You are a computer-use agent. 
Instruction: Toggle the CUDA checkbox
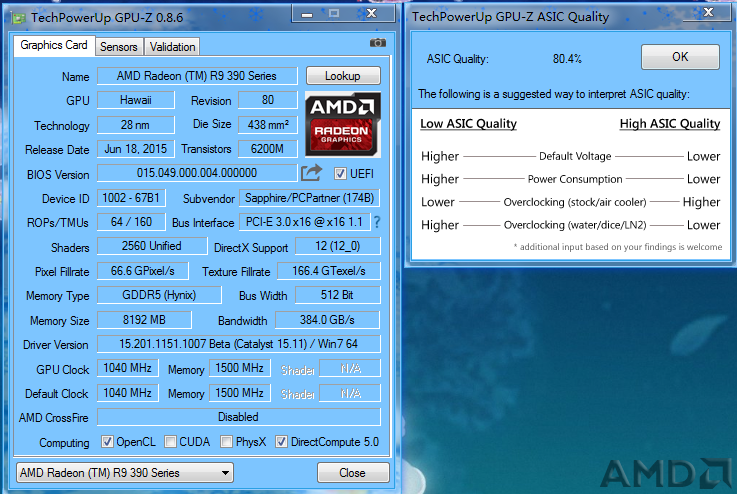170,441
